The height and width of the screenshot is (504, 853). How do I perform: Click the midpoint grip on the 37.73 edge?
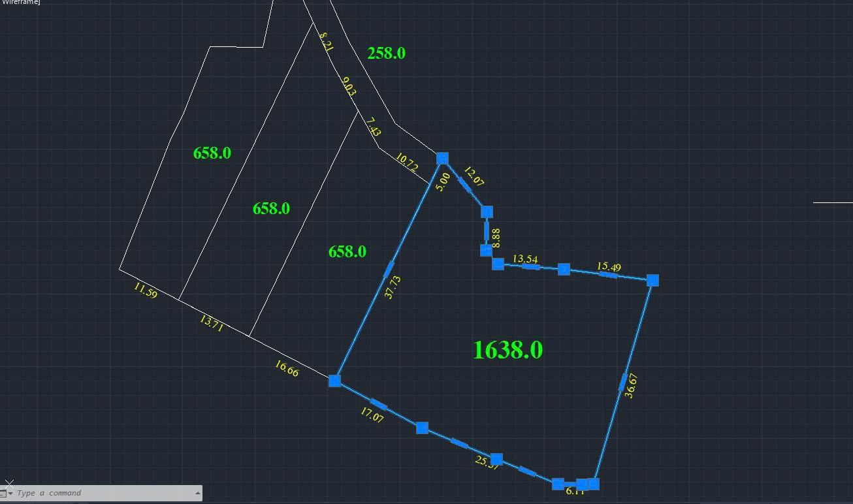click(389, 269)
